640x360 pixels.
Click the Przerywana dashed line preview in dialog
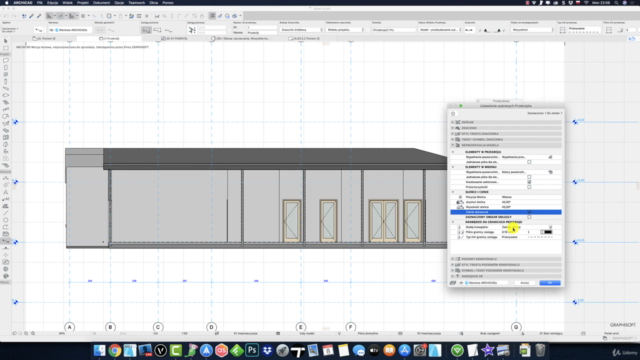(540, 237)
